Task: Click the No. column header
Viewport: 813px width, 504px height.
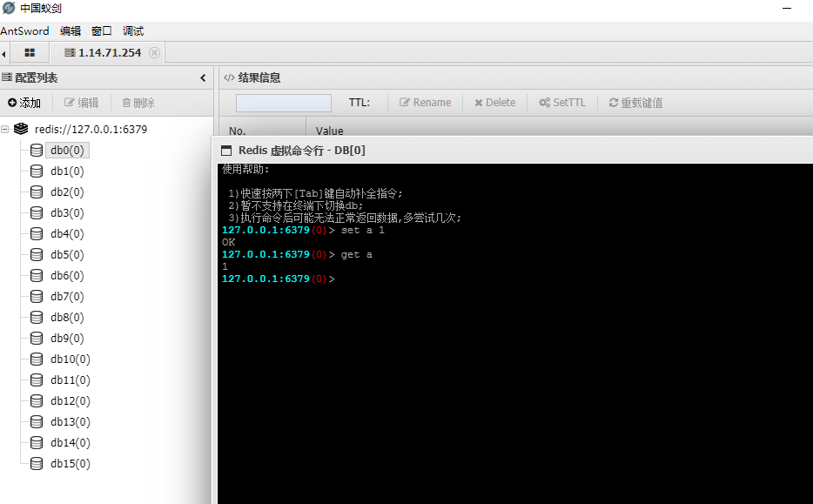Action: tap(238, 131)
